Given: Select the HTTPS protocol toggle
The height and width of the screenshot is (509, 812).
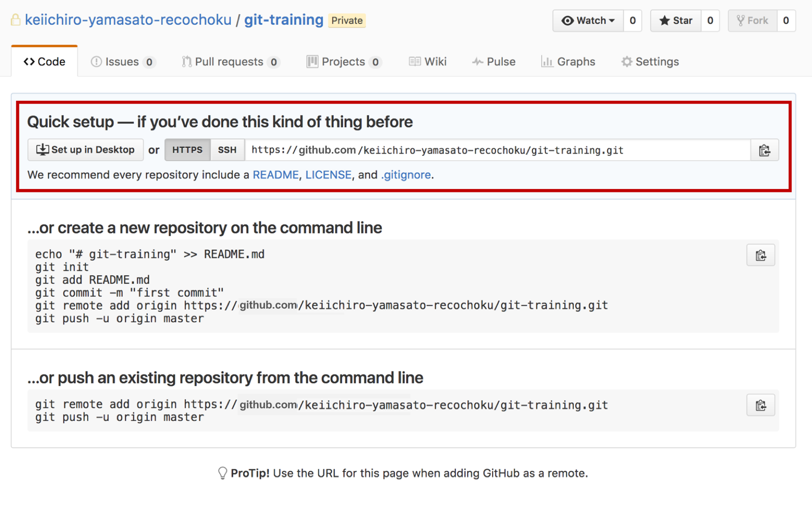Looking at the screenshot, I should (187, 150).
